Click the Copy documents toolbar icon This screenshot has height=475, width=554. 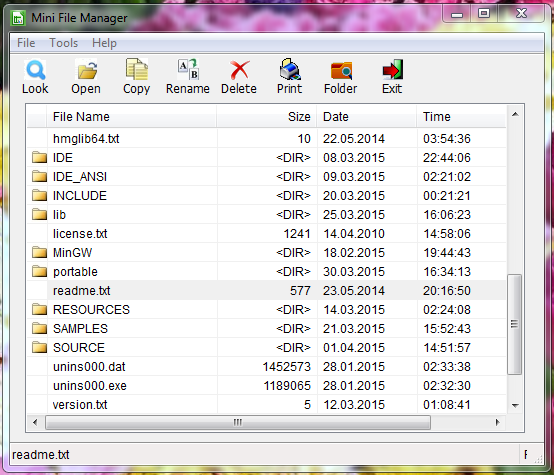[x=137, y=70]
